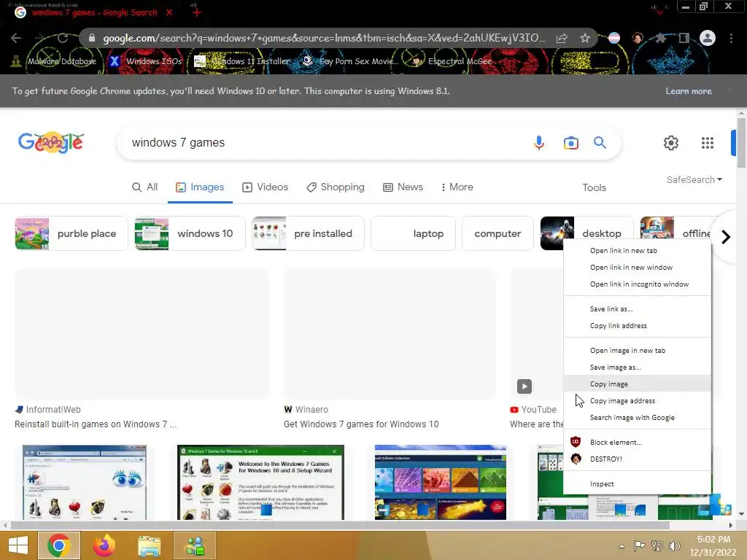
Task: Choose Open link in incognito window
Action: pos(637,284)
